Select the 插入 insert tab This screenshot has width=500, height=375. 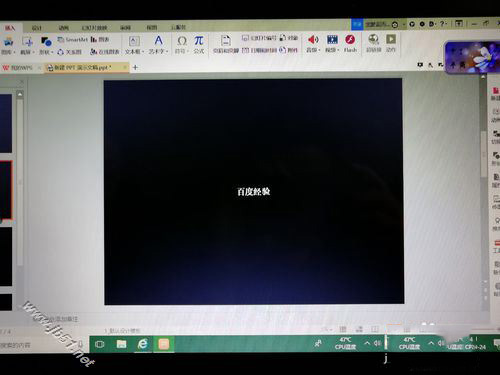[10, 28]
